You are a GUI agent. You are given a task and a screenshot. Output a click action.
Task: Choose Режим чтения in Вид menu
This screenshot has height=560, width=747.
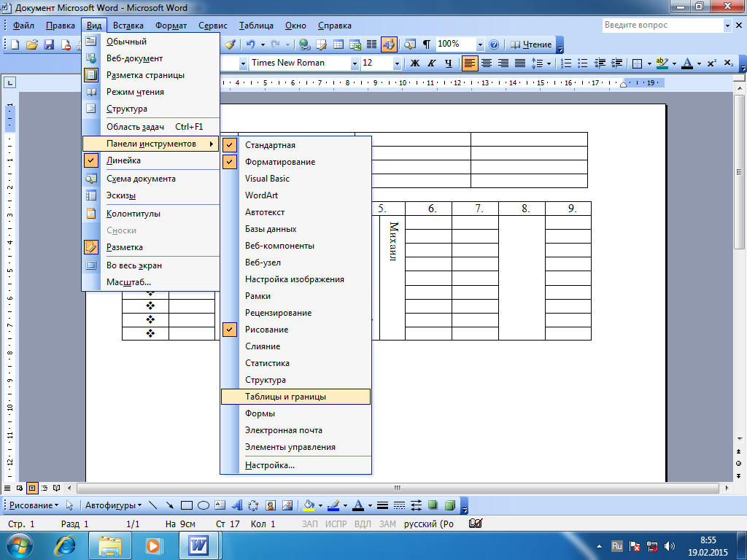(x=150, y=92)
